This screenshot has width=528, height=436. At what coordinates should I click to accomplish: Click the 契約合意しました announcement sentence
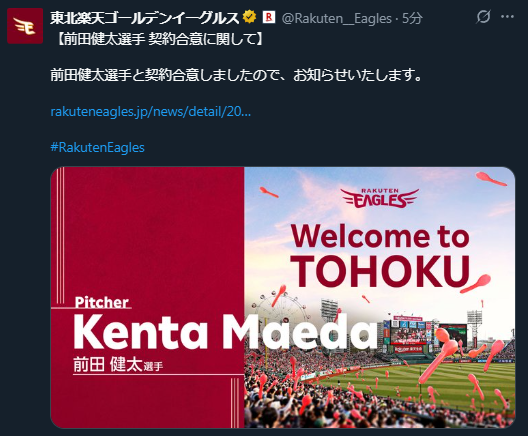(236, 75)
